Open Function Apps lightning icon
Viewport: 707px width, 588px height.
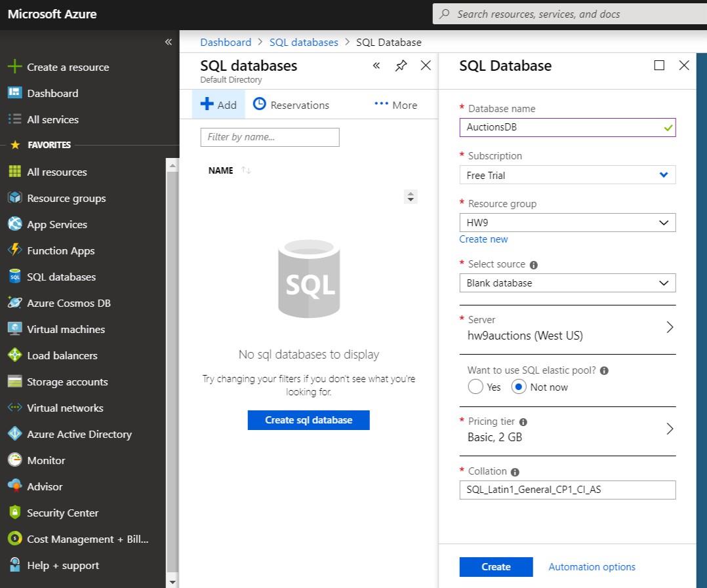(14, 250)
